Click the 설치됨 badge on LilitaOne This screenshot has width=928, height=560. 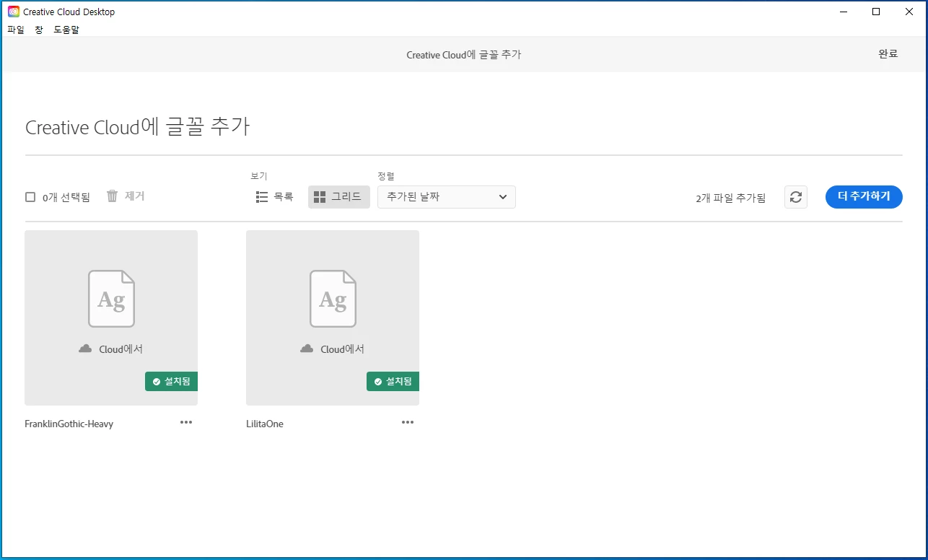(393, 381)
